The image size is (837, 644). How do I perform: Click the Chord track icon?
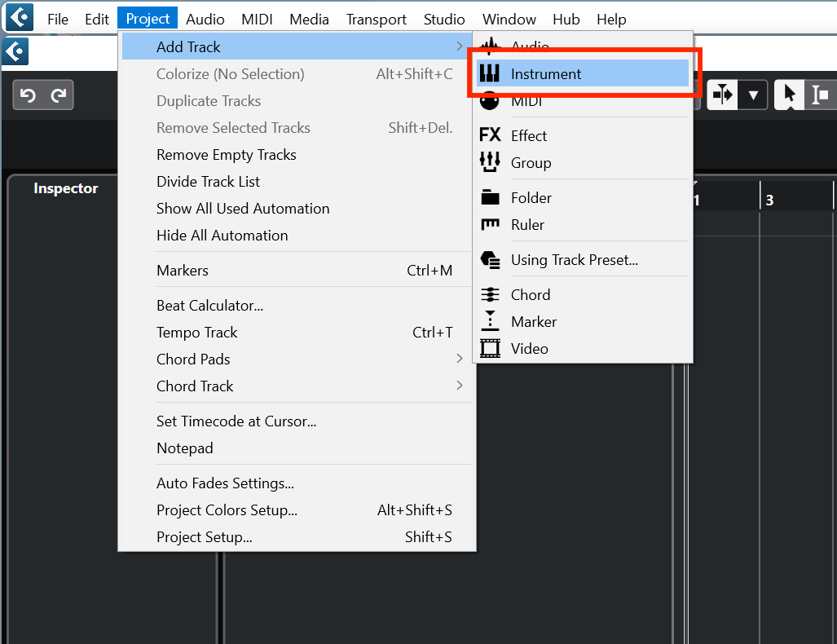(x=490, y=294)
